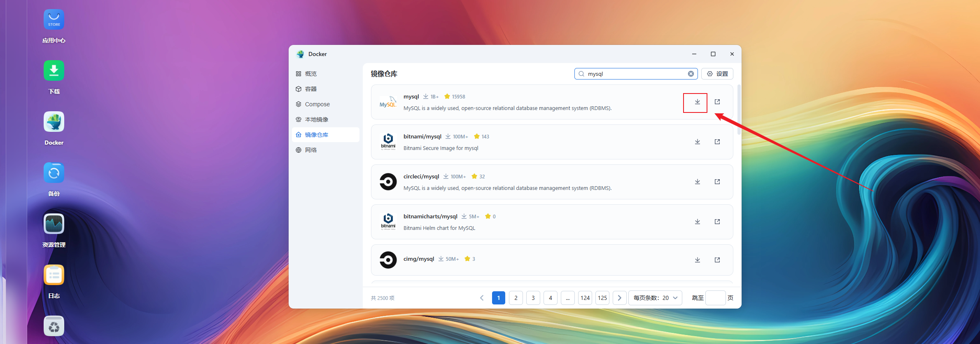Maximize the Docker window

pos(713,54)
